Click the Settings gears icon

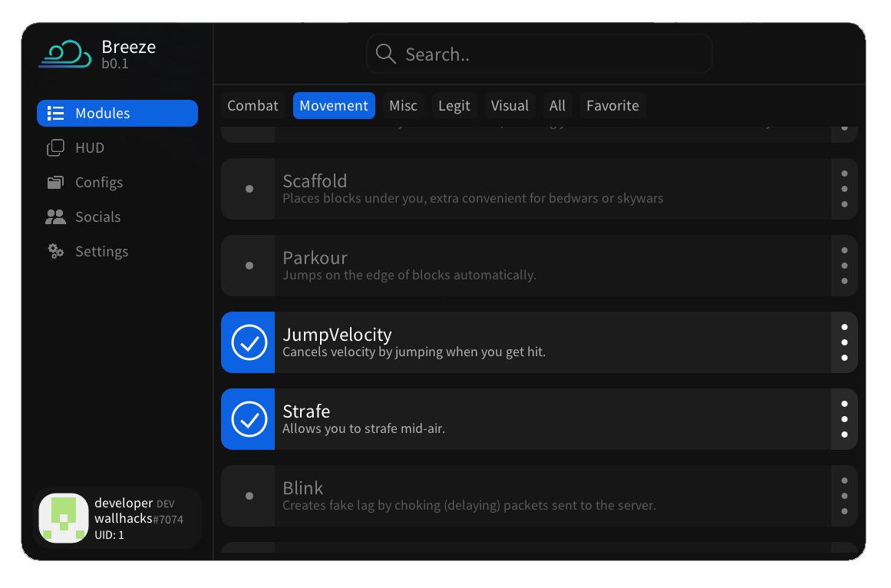[x=55, y=251]
